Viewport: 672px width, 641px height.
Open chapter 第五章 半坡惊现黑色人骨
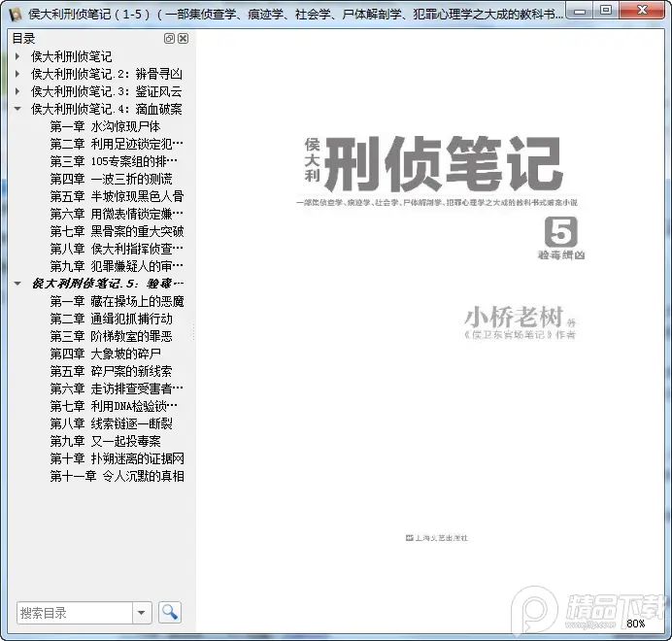point(117,196)
